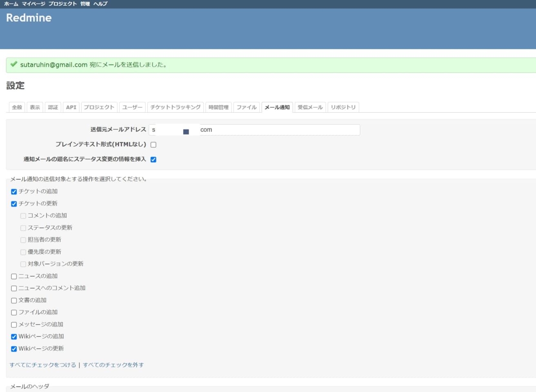Open ヘルプ in the top menu

(100, 4)
